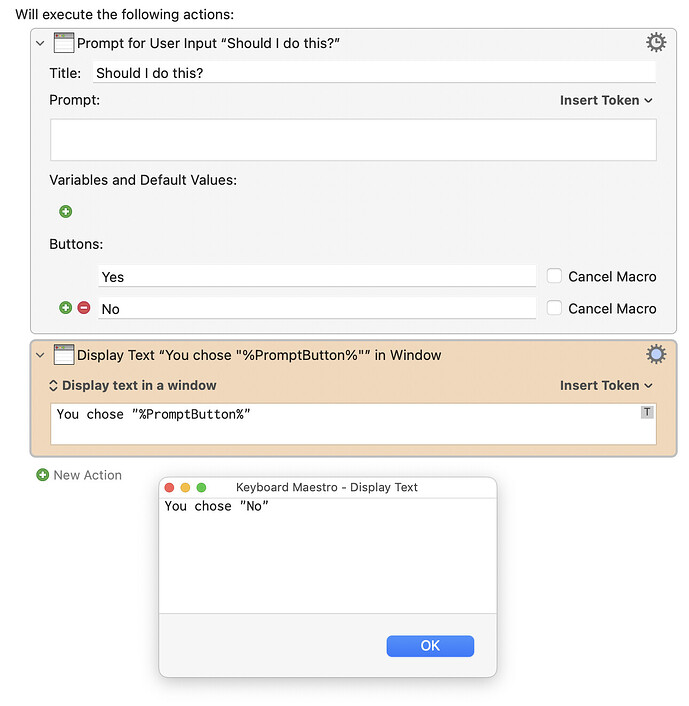Click the Title field containing "Should I do this?"
The width and height of the screenshot is (689, 706).
(373, 73)
